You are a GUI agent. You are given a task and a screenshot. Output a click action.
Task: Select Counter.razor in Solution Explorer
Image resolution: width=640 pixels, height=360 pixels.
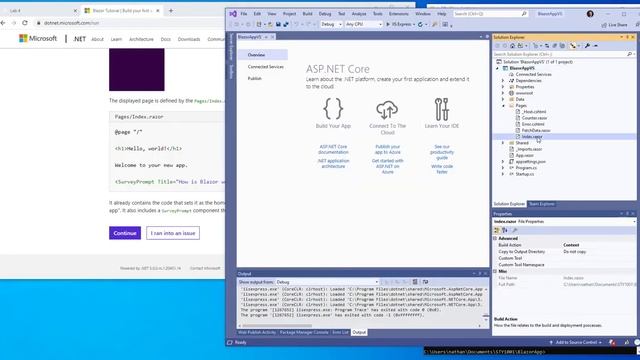tap(534, 118)
